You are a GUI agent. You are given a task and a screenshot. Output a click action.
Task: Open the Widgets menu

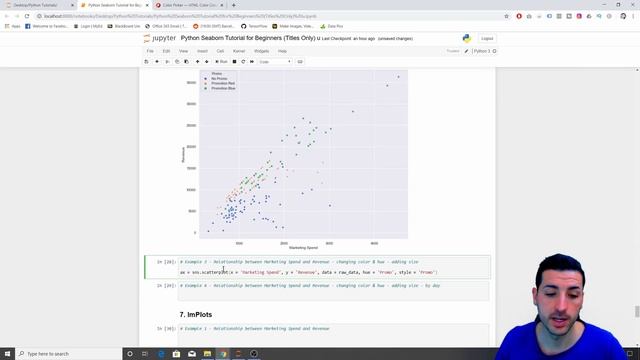[261, 51]
